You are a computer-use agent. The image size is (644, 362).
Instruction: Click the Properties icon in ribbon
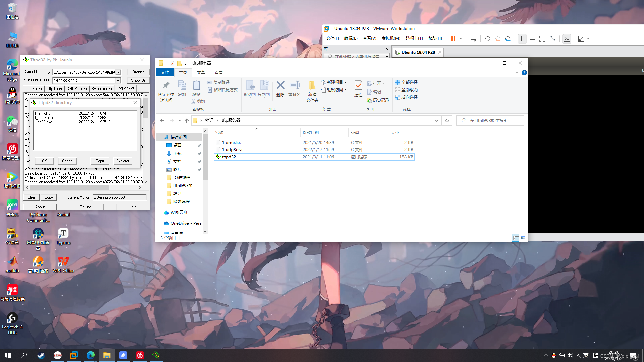358,86
